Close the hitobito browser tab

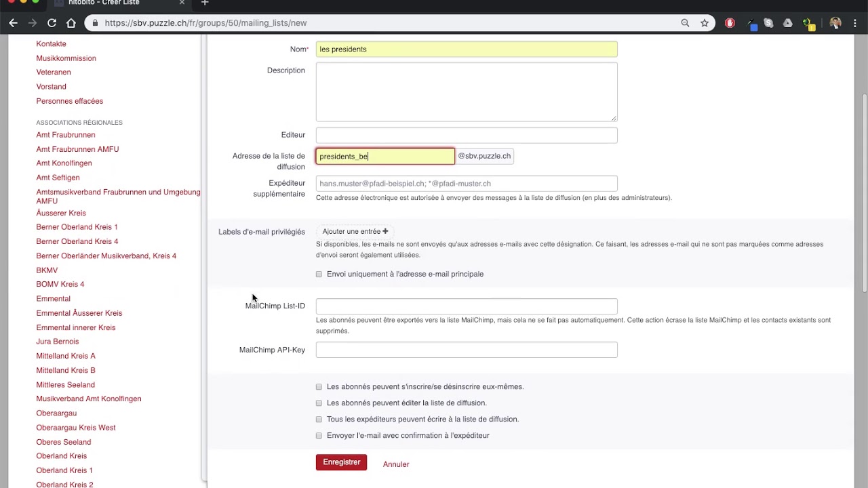[182, 3]
